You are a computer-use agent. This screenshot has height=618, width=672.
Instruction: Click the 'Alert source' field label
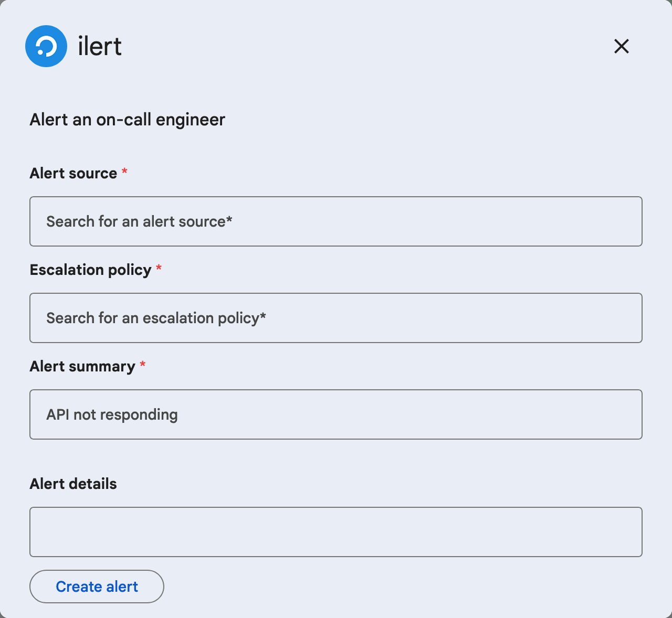point(73,173)
